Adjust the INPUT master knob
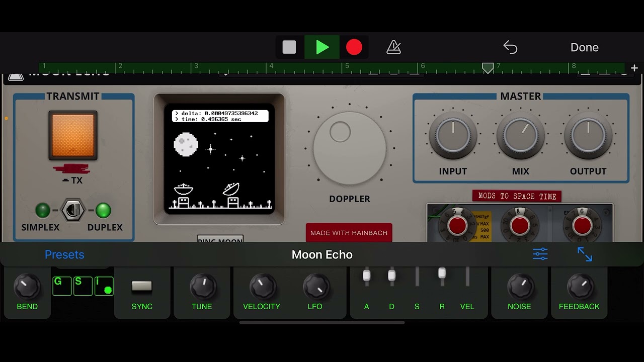The image size is (644, 362). 453,136
